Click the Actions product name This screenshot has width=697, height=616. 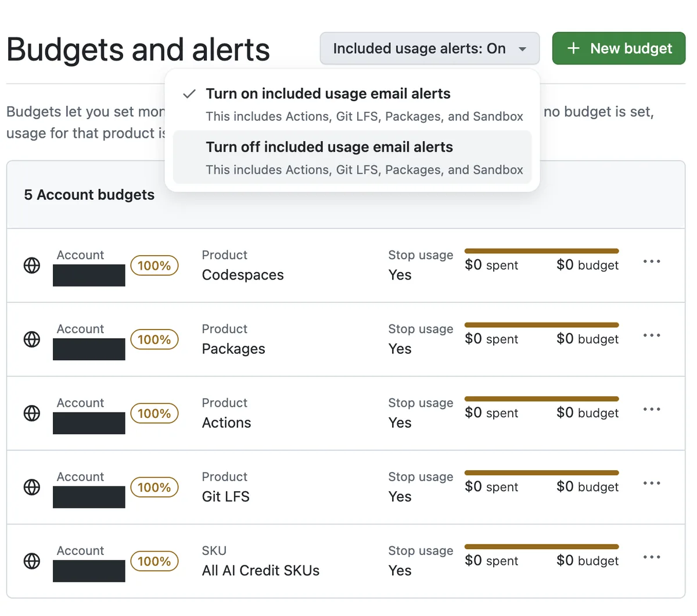coord(227,422)
